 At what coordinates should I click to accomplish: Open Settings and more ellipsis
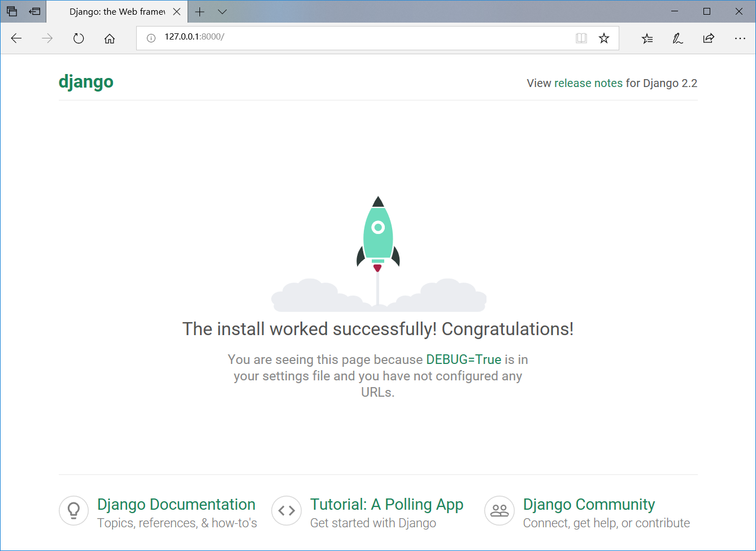tap(740, 38)
